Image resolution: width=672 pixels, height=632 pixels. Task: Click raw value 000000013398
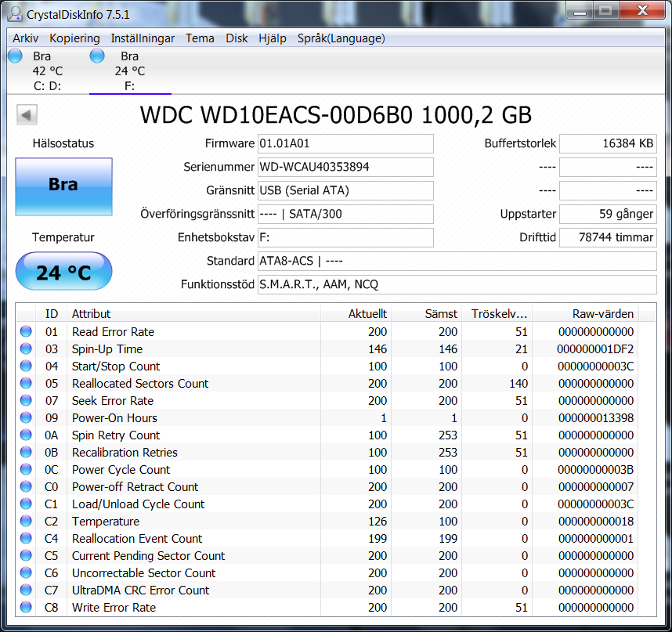pyautogui.click(x=596, y=417)
